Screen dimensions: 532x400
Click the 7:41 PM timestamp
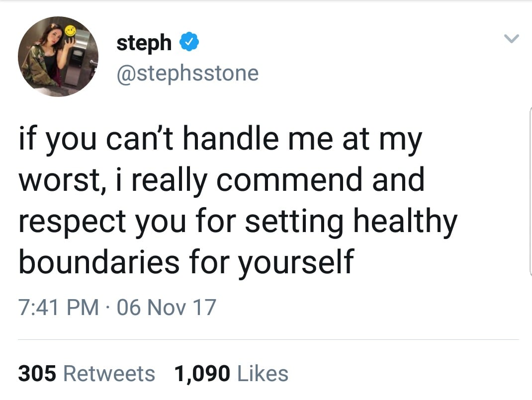58,308
